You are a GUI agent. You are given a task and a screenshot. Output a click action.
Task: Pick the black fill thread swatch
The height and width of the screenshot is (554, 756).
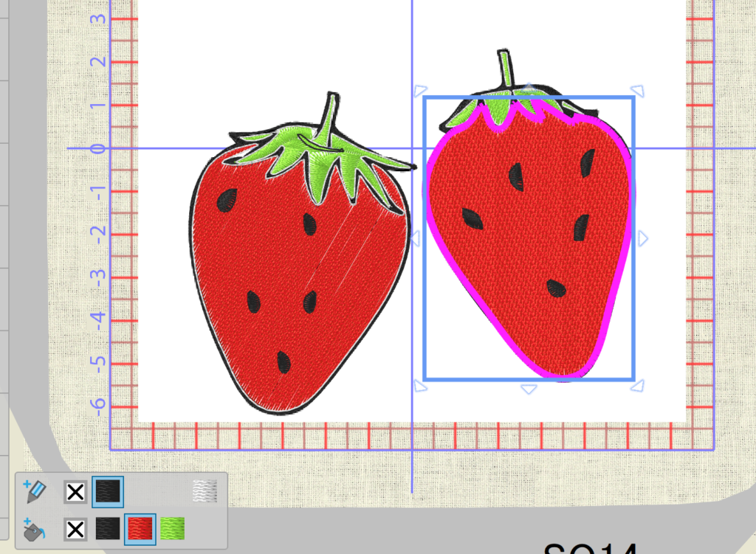pyautogui.click(x=108, y=529)
